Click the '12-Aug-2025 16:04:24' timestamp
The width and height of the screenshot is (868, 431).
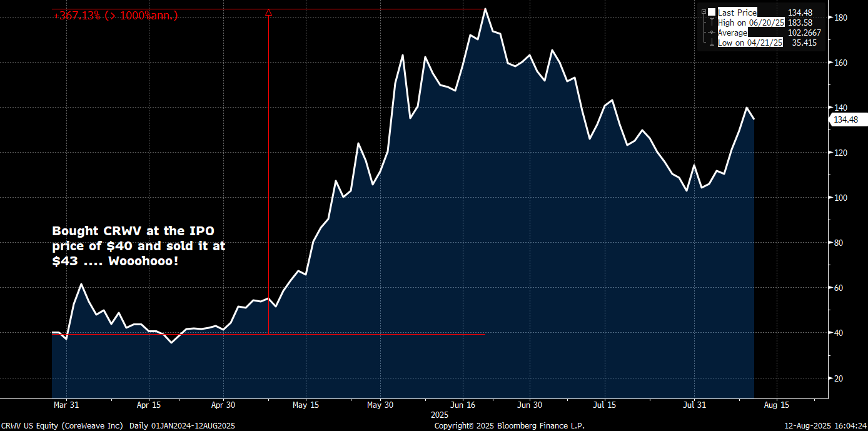825,426
